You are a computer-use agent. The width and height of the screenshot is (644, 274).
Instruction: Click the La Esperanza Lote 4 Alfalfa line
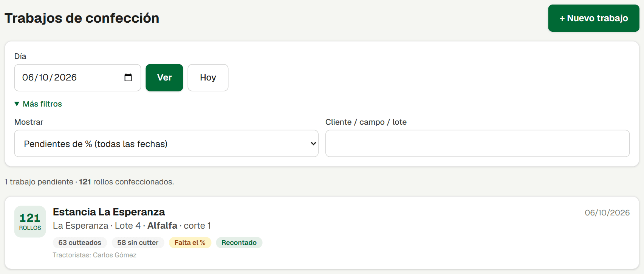pos(132,226)
